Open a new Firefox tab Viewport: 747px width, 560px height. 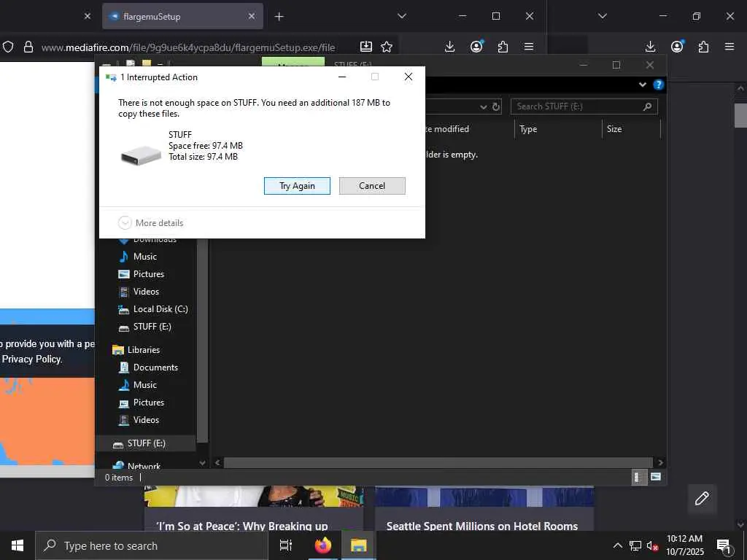[279, 17]
